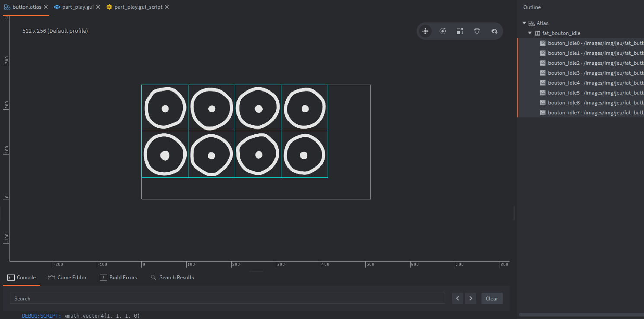Click the fat_bouton_idle animation icon
The width and height of the screenshot is (644, 319).
point(537,33)
